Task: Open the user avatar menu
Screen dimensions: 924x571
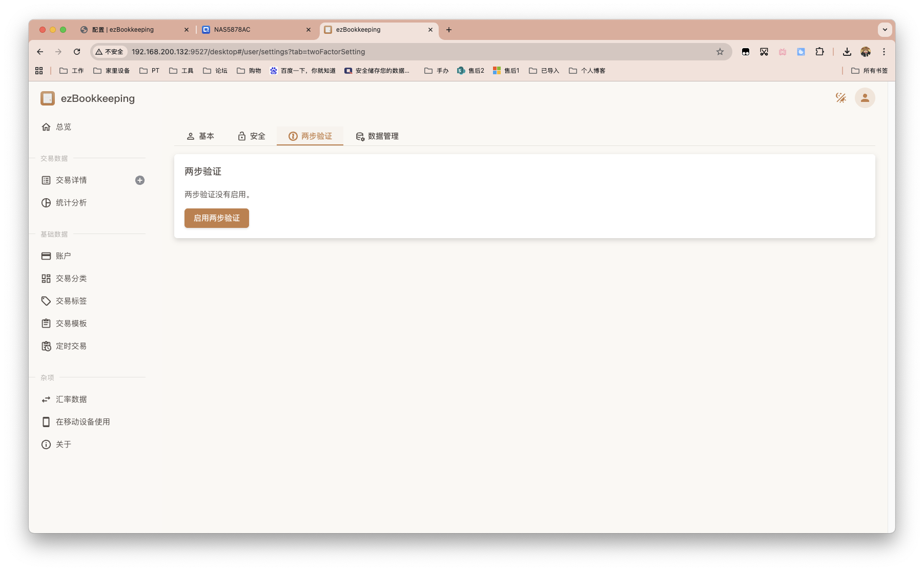Action: [x=864, y=98]
